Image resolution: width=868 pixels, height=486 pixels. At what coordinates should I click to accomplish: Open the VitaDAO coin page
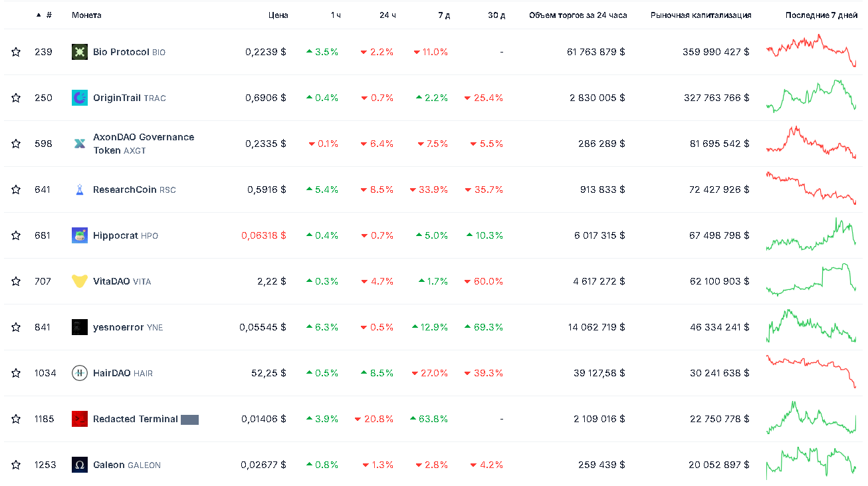click(122, 281)
